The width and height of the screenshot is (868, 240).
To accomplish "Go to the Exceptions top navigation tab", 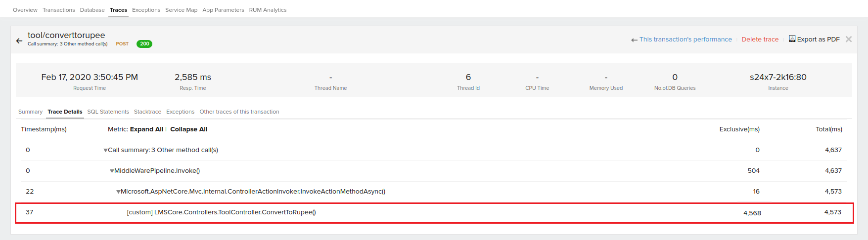I will tap(146, 10).
